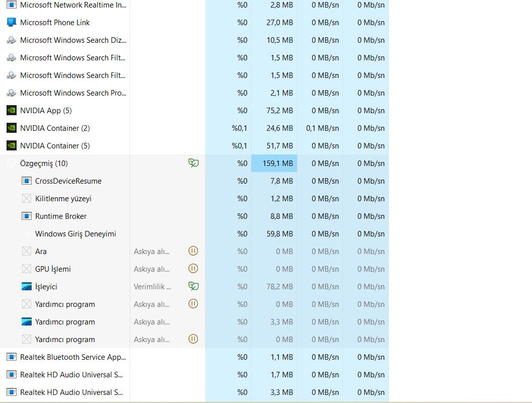Click the 59,8 MB memory value
The height and width of the screenshot is (403, 532).
pyautogui.click(x=280, y=233)
